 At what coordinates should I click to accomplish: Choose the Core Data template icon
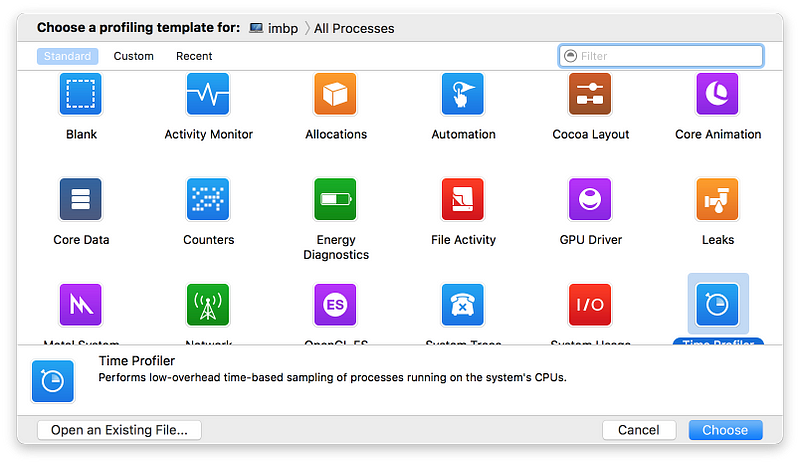tap(81, 199)
